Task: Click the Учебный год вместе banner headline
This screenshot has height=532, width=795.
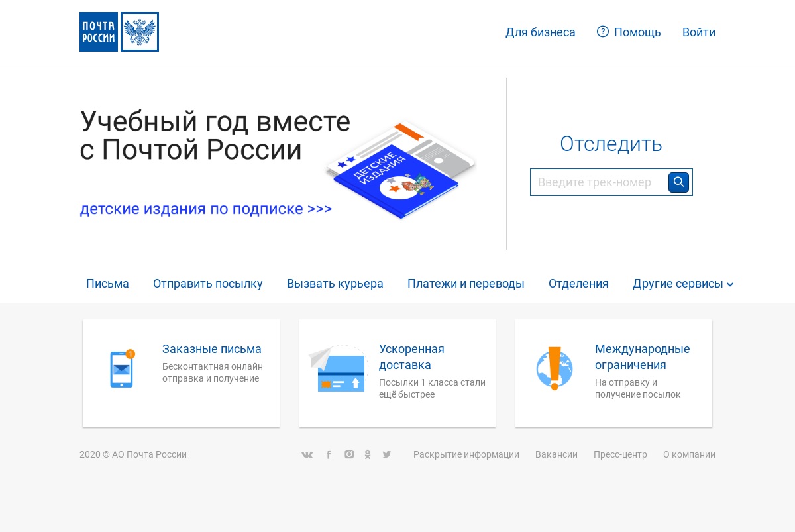Action: pyautogui.click(x=215, y=135)
